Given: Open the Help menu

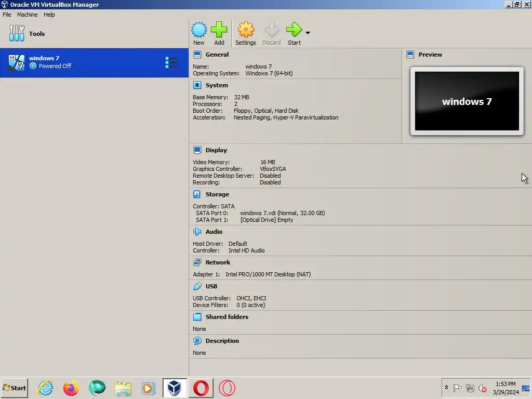Looking at the screenshot, I should pos(49,15).
